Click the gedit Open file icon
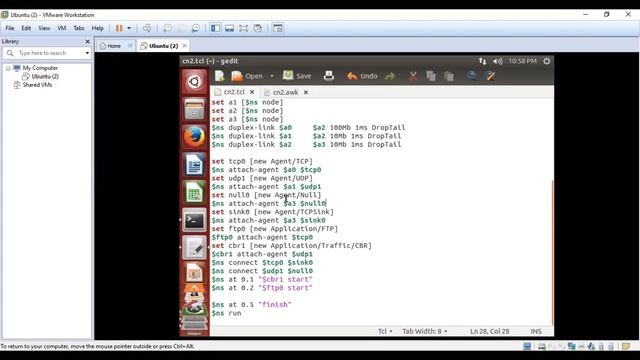640x360 pixels. [247, 76]
